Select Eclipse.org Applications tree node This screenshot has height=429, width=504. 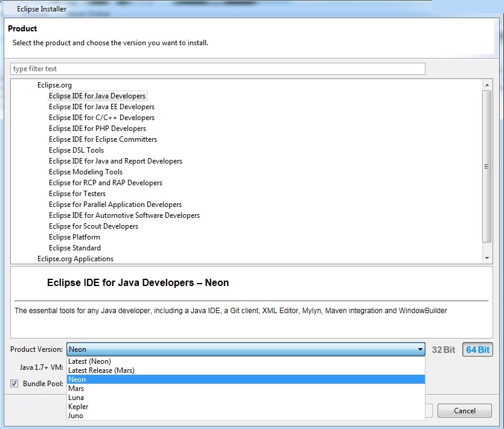75,259
